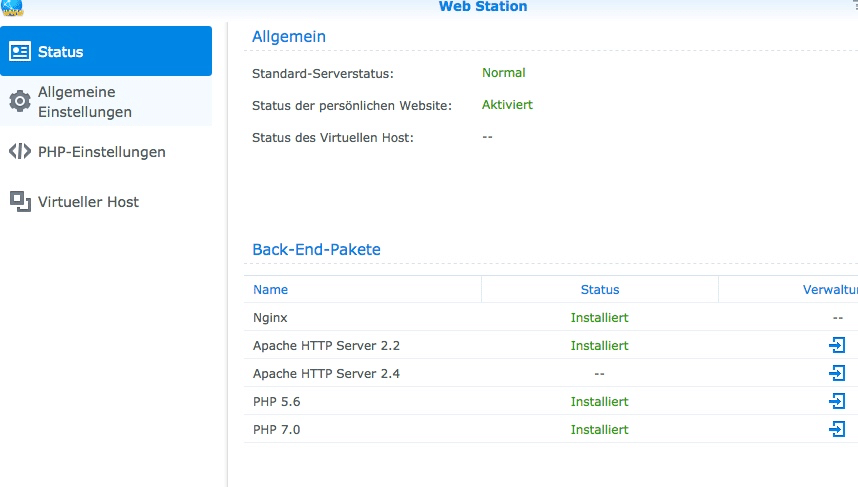Image resolution: width=858 pixels, height=487 pixels.
Task: Go to Virtueller Host page
Action: [x=88, y=202]
